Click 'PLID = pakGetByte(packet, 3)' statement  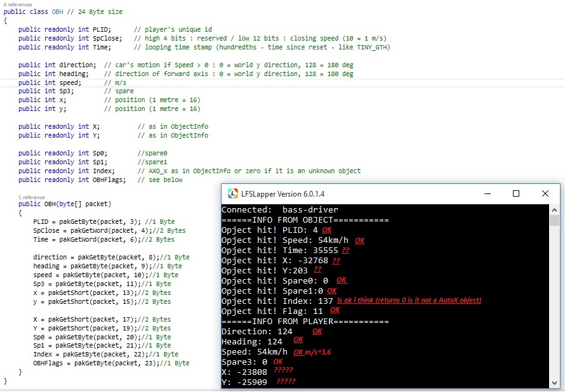pos(87,221)
